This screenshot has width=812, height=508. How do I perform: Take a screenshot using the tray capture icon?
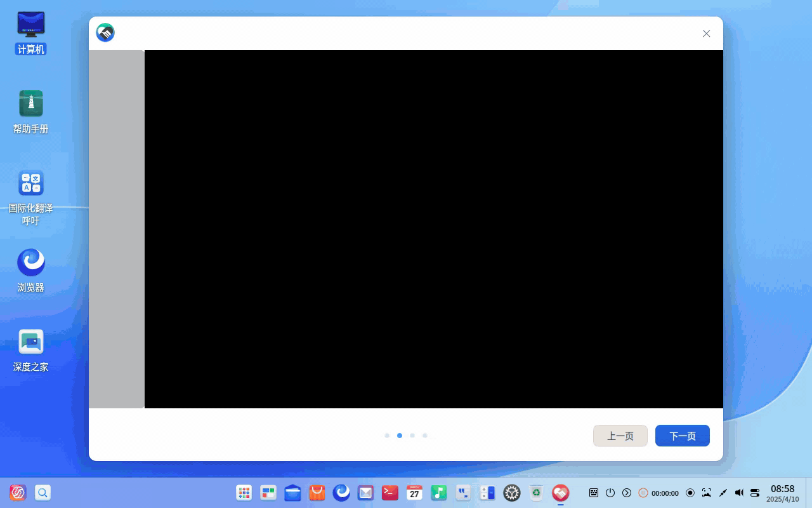pyautogui.click(x=707, y=493)
